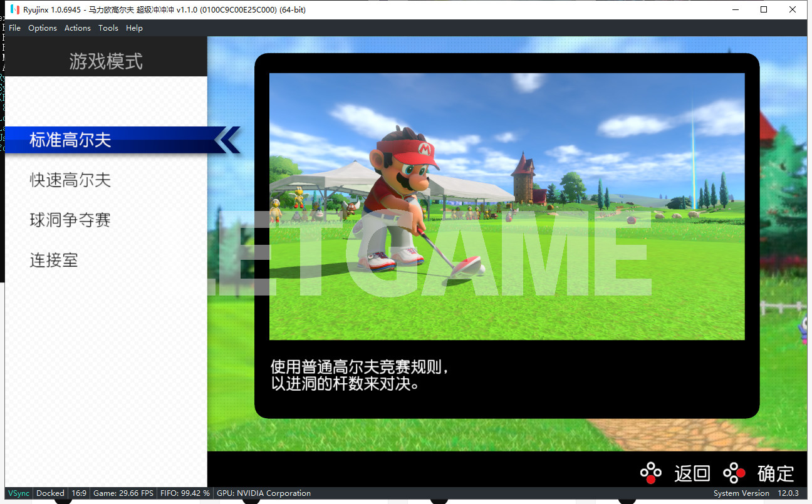Image resolution: width=812 pixels, height=504 pixels.
Task: Select 快速高尔夫 game mode
Action: [x=70, y=180]
